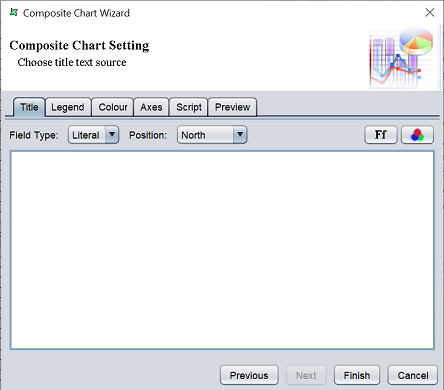Screen dimensions: 444x390
Task: Open the font settings Ff button
Action: click(381, 135)
